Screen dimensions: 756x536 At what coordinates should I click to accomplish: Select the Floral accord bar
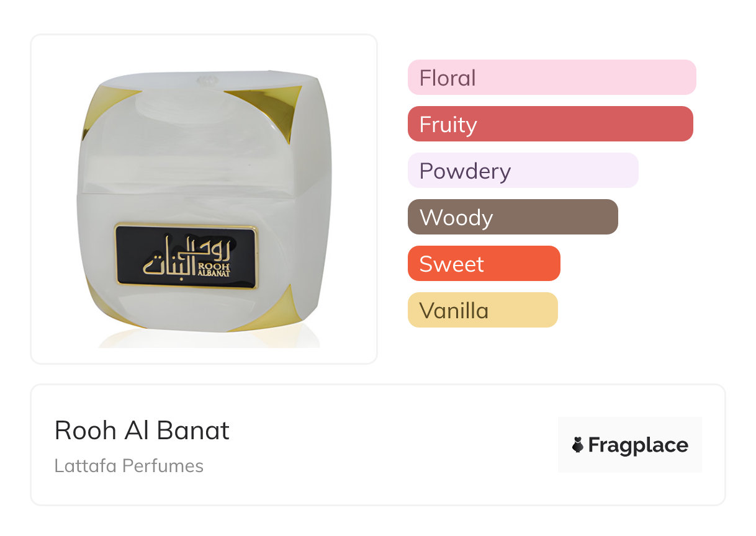(x=551, y=78)
